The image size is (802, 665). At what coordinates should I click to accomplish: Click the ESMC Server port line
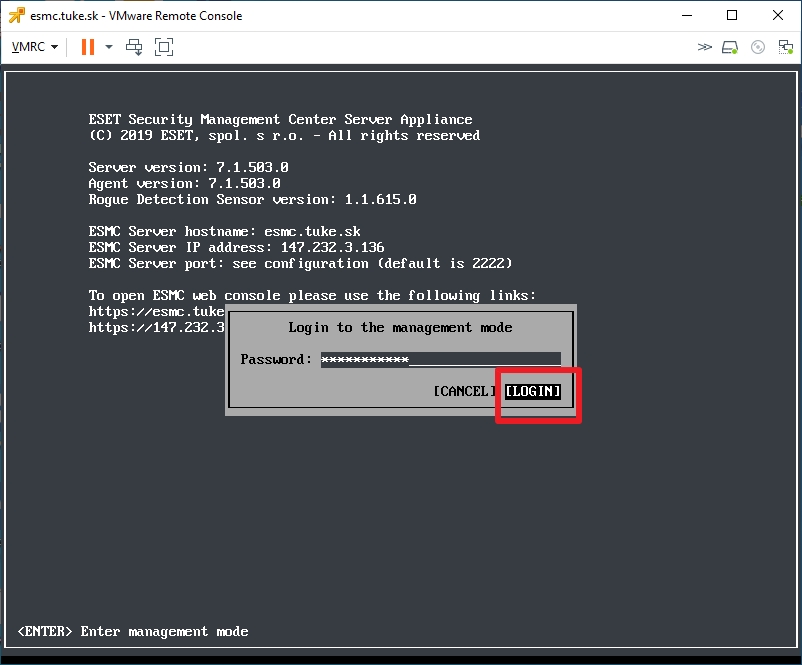click(300, 263)
